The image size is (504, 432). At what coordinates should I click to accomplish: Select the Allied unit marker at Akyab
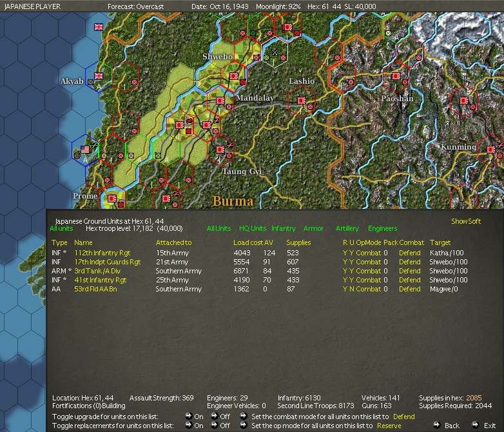[91, 83]
